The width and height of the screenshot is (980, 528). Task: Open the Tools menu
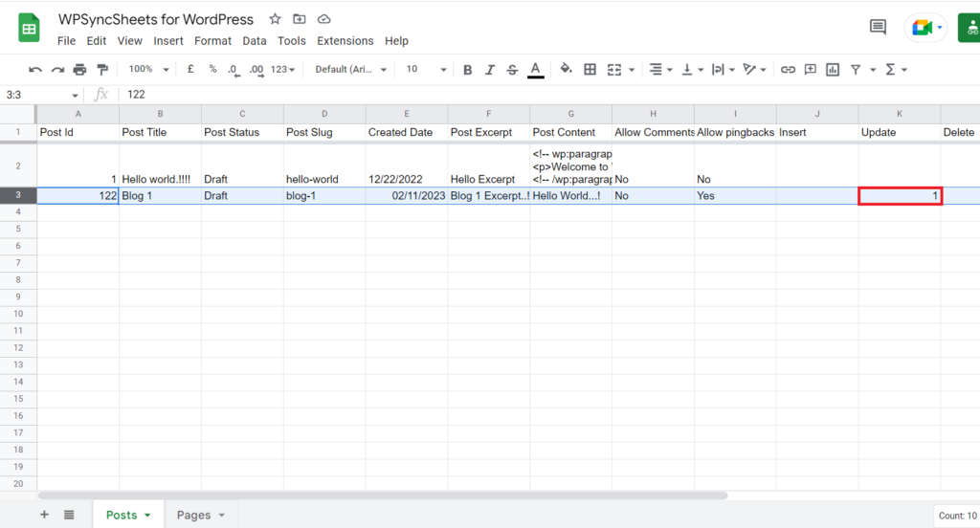pos(292,40)
